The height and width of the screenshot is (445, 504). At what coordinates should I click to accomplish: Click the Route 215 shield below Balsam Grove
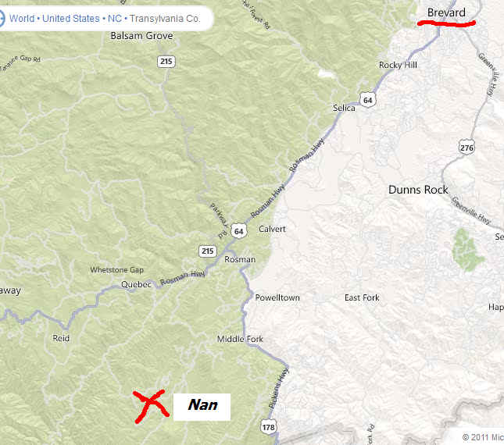(x=166, y=61)
